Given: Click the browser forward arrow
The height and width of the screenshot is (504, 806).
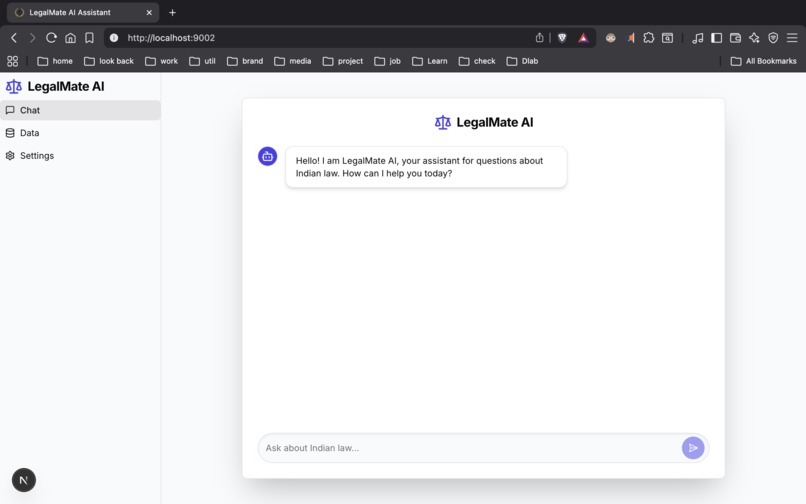Looking at the screenshot, I should pyautogui.click(x=32, y=38).
